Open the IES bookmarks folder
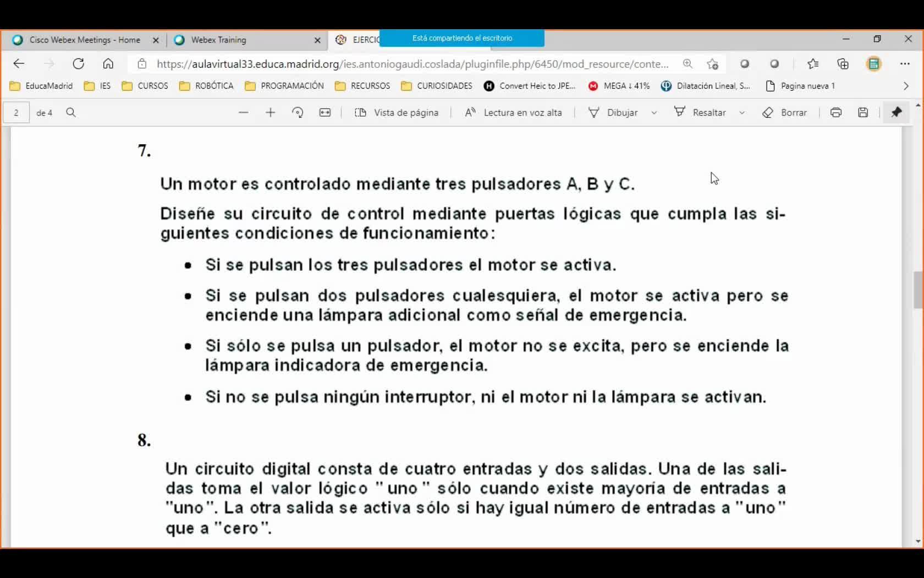The width and height of the screenshot is (924, 578). coord(97,86)
